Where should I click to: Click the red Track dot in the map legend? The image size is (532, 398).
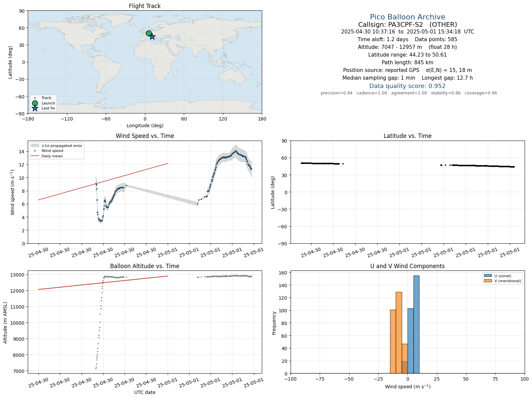tap(35, 98)
